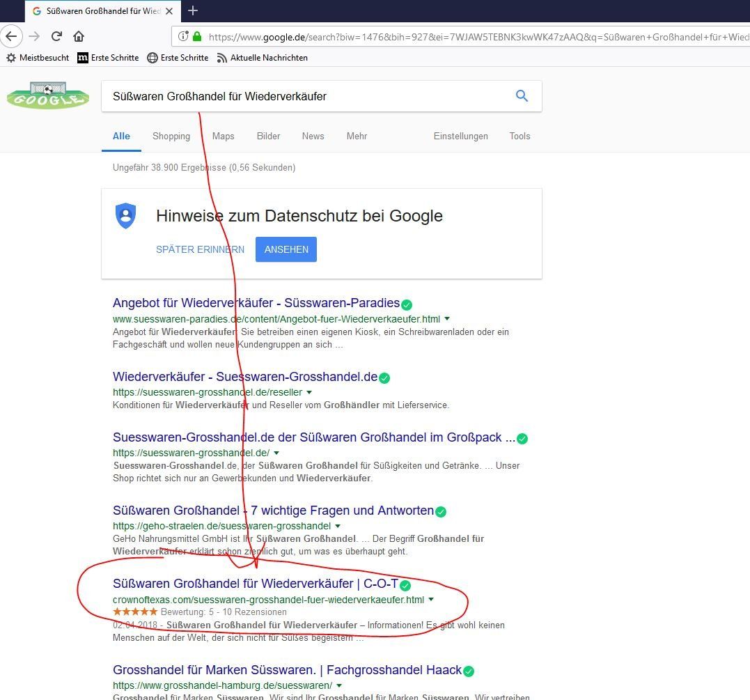The height and width of the screenshot is (700, 750).
Task: Click the five-star rating under C-O-T result
Action: point(135,612)
